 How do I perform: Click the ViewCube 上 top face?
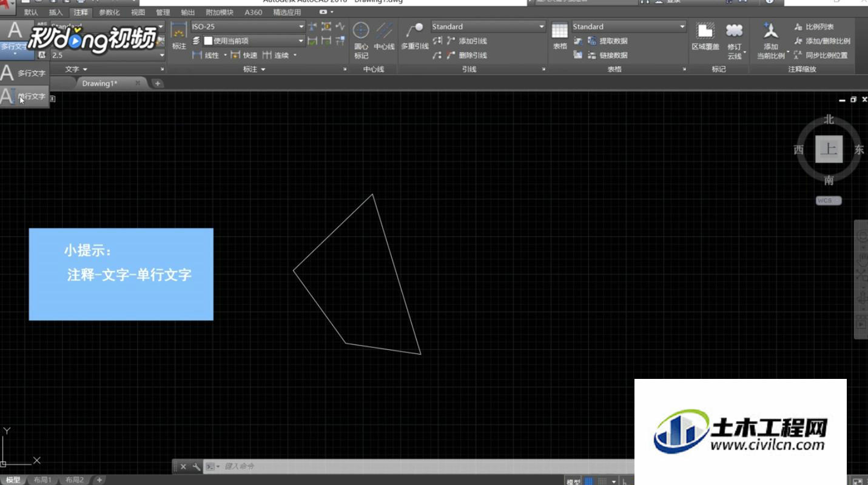pos(829,149)
